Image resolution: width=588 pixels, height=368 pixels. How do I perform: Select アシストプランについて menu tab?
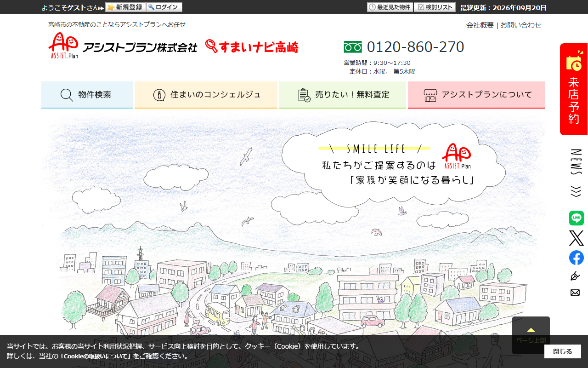coord(476,95)
